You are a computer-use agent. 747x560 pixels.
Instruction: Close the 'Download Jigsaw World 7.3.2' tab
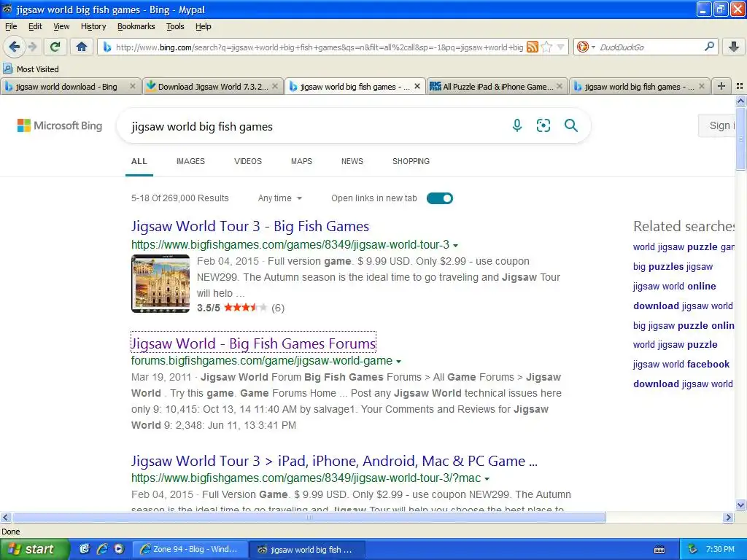(x=275, y=86)
